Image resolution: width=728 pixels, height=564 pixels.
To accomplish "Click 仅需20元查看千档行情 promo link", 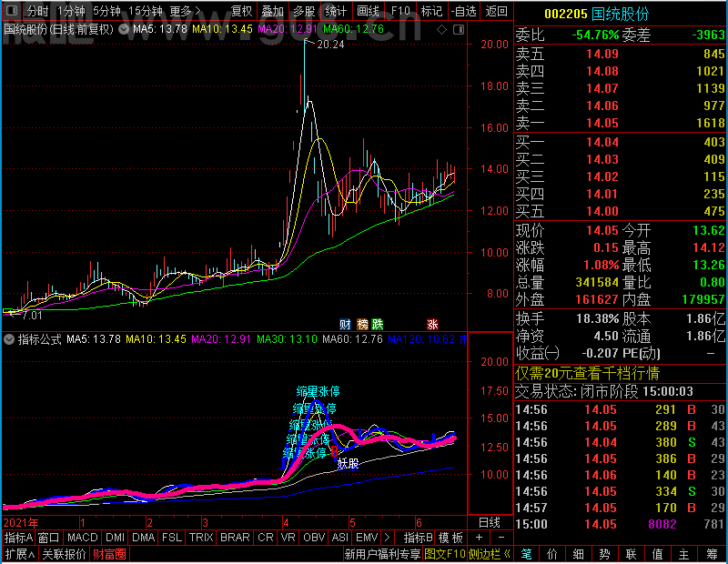I will coord(587,373).
